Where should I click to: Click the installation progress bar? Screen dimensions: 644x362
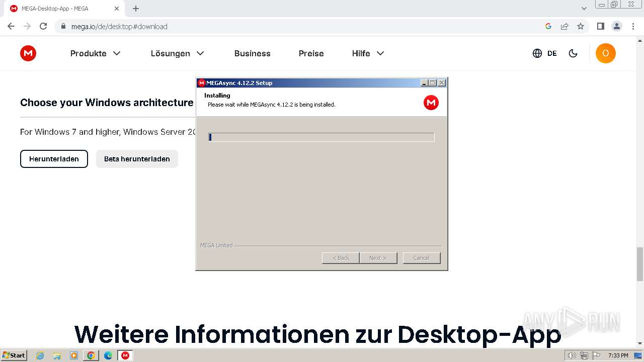[321, 137]
